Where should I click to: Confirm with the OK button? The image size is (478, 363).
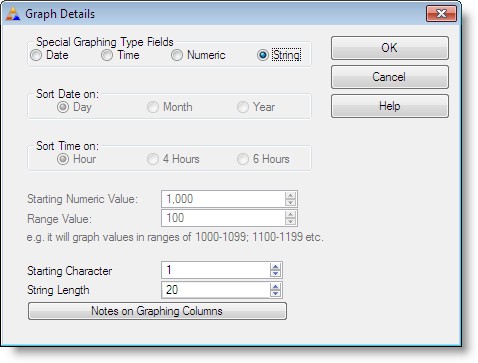(x=390, y=48)
